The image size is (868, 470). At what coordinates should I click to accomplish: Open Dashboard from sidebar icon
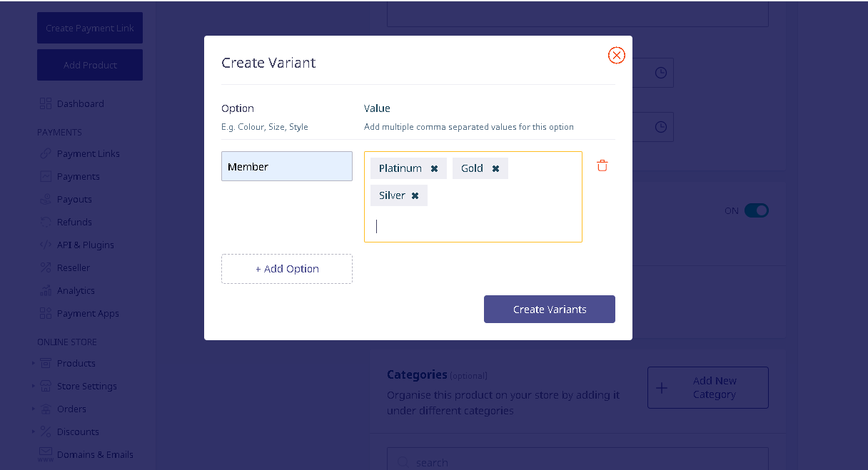coord(46,103)
